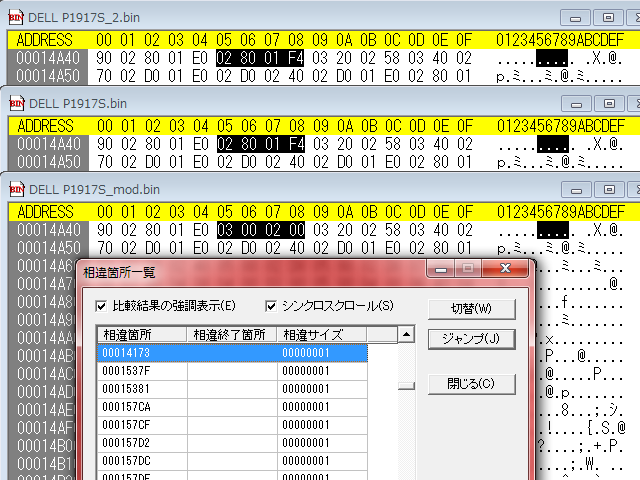Minimize the DELL P1917S.bin window

coord(576,104)
